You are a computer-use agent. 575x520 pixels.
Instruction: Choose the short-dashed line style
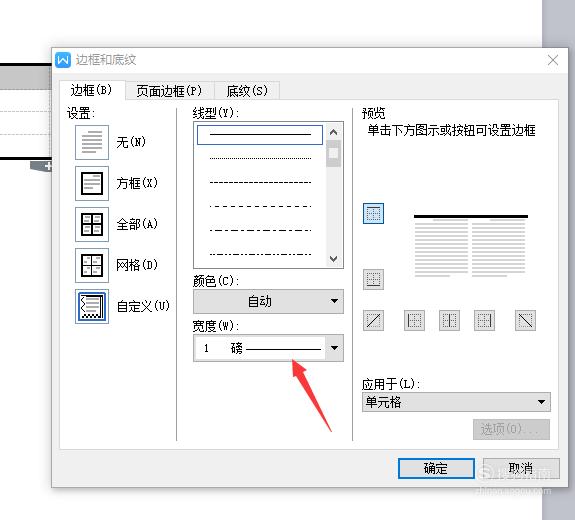tap(260, 182)
